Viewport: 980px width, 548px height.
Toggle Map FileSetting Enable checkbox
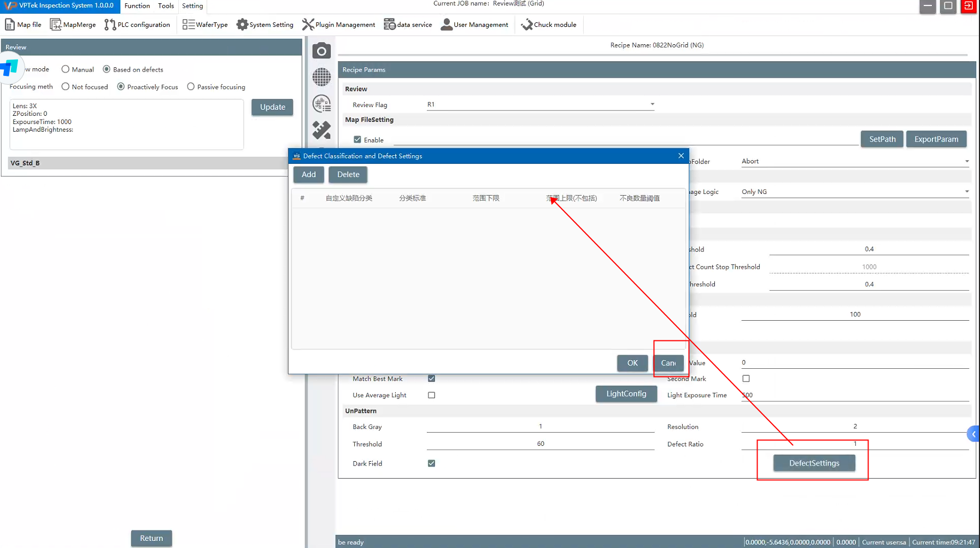coord(357,140)
